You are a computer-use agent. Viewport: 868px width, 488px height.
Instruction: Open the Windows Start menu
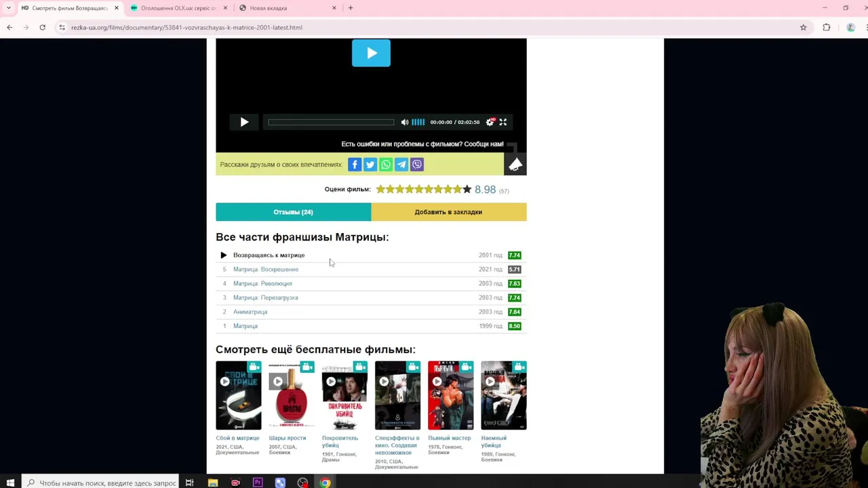(x=10, y=483)
